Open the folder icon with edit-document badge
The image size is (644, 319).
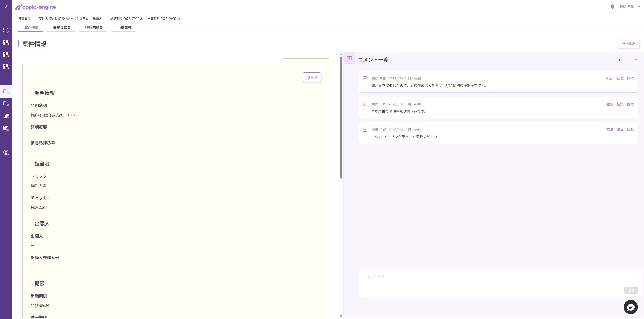point(6,128)
